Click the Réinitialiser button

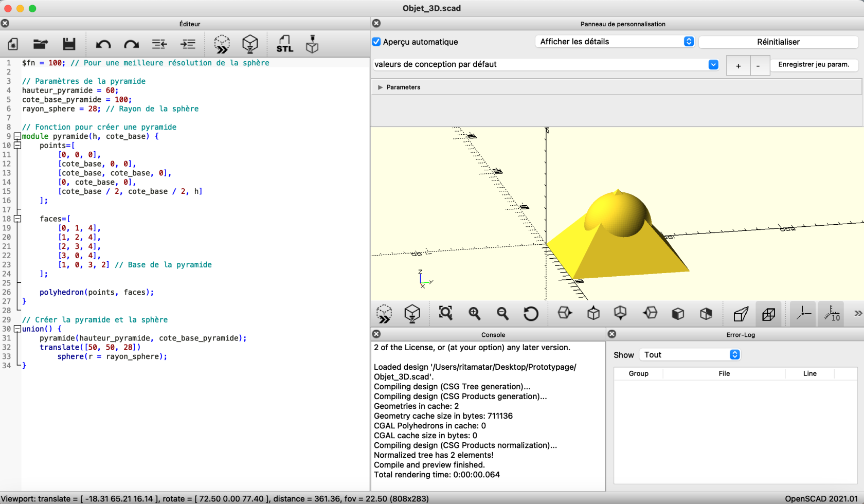point(778,42)
